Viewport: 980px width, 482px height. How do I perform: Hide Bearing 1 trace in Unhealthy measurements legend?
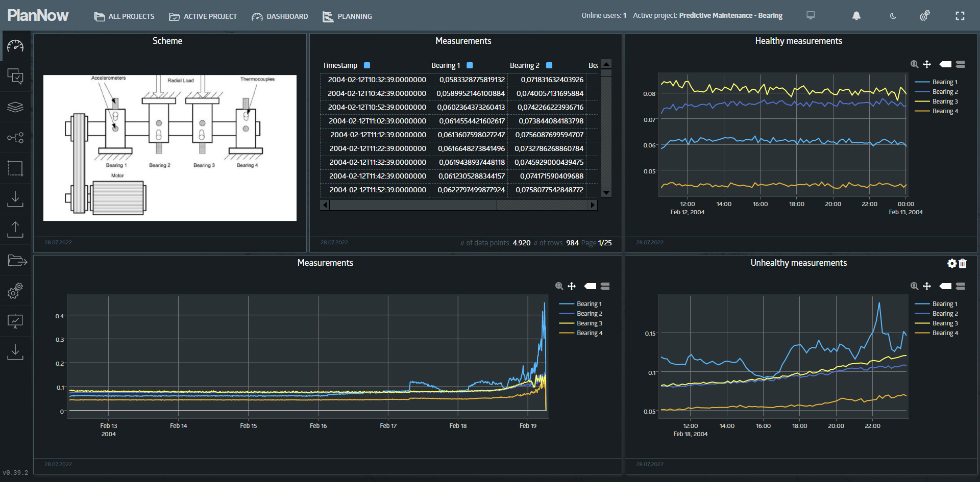pyautogui.click(x=937, y=304)
